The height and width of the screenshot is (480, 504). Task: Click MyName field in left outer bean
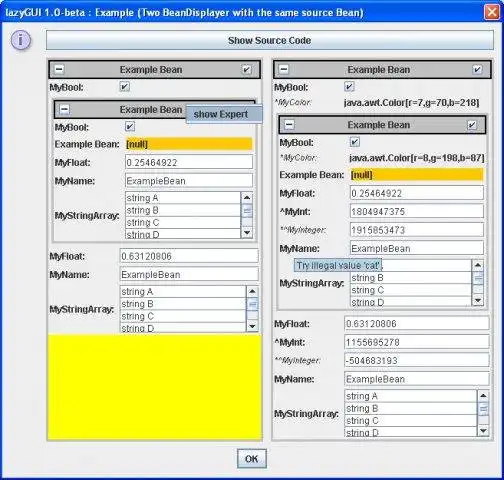pyautogui.click(x=189, y=274)
